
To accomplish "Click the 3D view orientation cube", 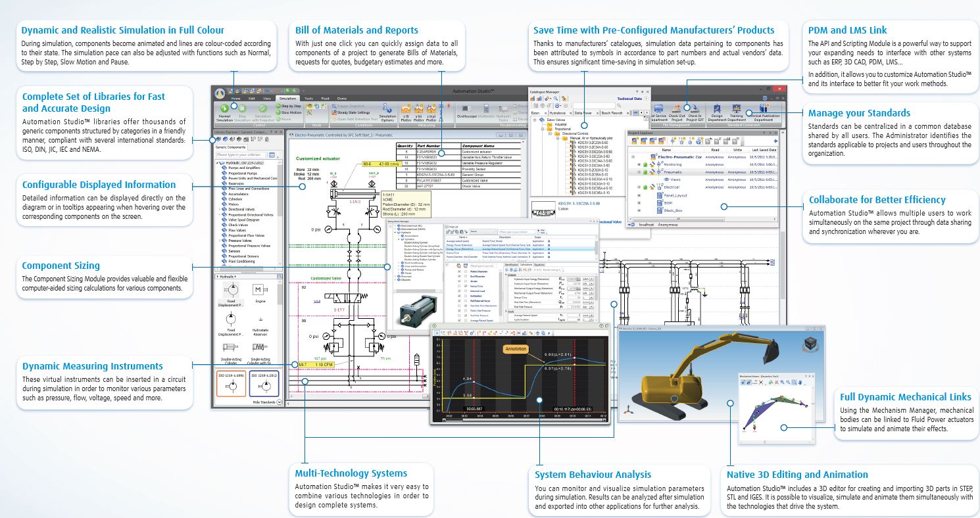I will click(x=810, y=344).
